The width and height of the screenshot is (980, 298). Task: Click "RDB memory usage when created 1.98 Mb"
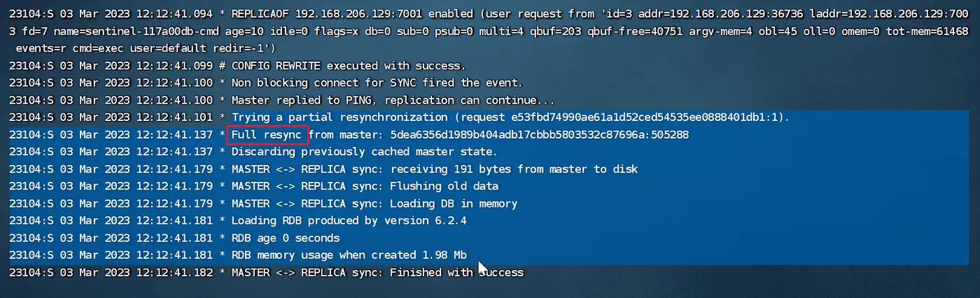[349, 255]
